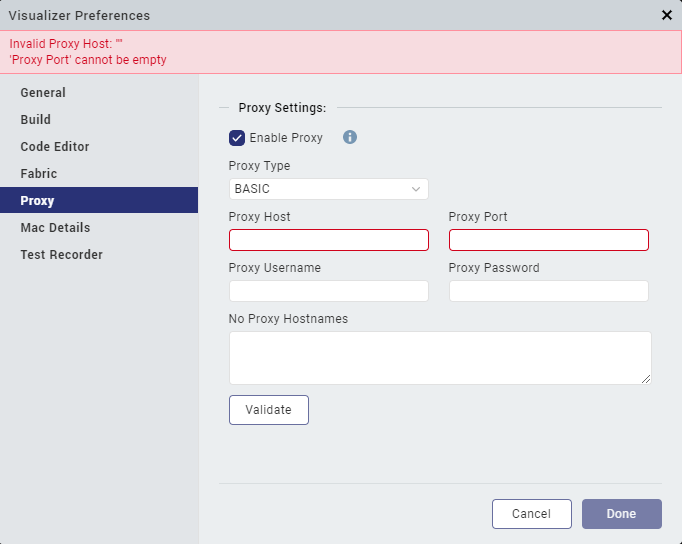The height and width of the screenshot is (544, 682).
Task: Focus the Proxy Host input field
Action: 328,240
